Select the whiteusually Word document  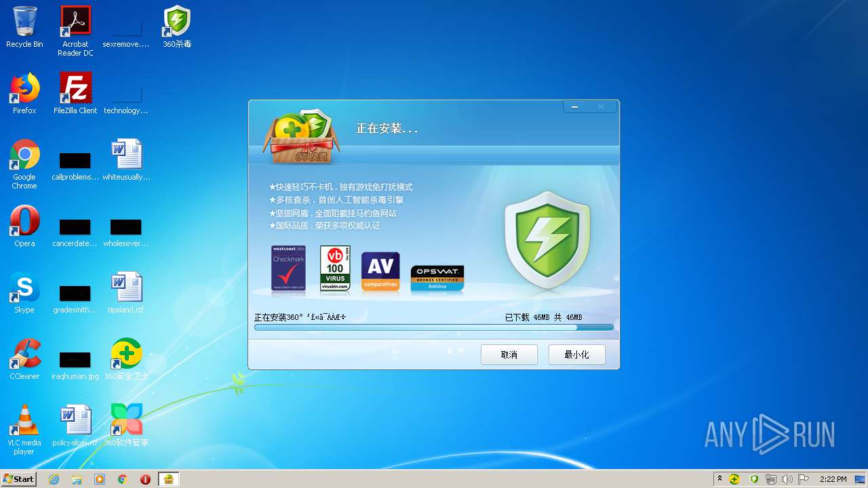(126, 160)
